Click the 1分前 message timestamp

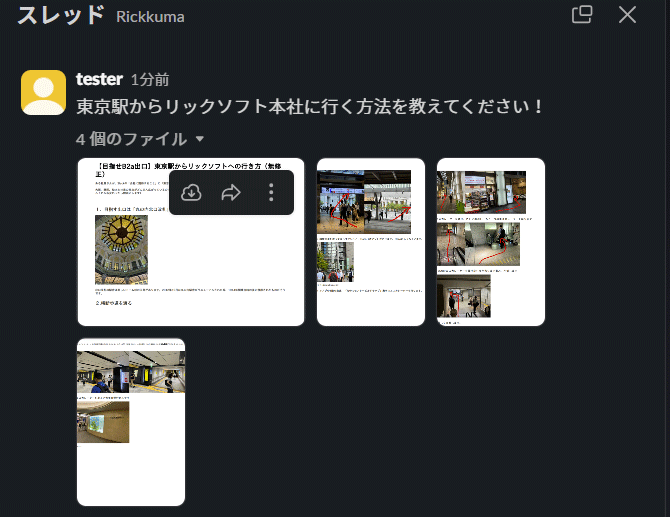[150, 79]
